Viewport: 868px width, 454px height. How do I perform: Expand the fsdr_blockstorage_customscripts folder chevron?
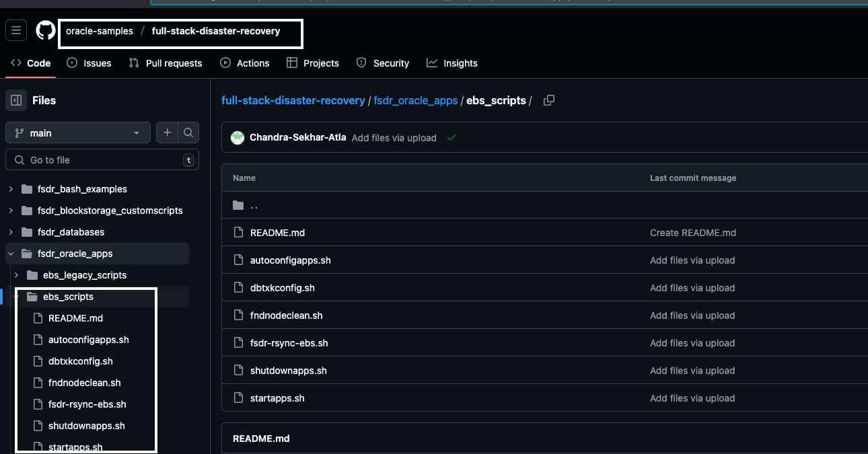click(x=11, y=211)
